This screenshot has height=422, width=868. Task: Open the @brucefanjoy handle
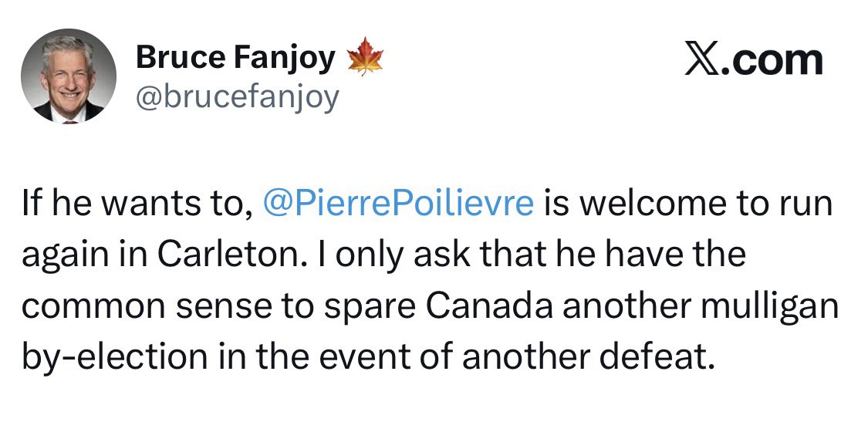(237, 98)
